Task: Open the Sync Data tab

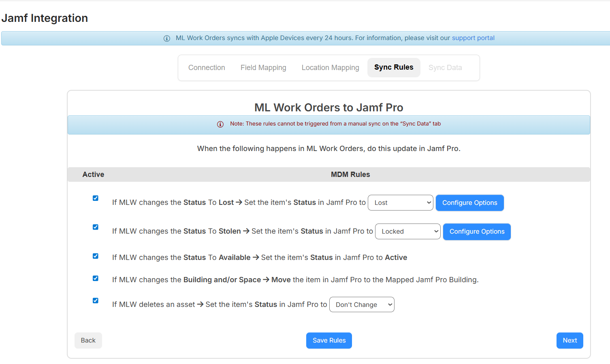Action: coord(445,68)
